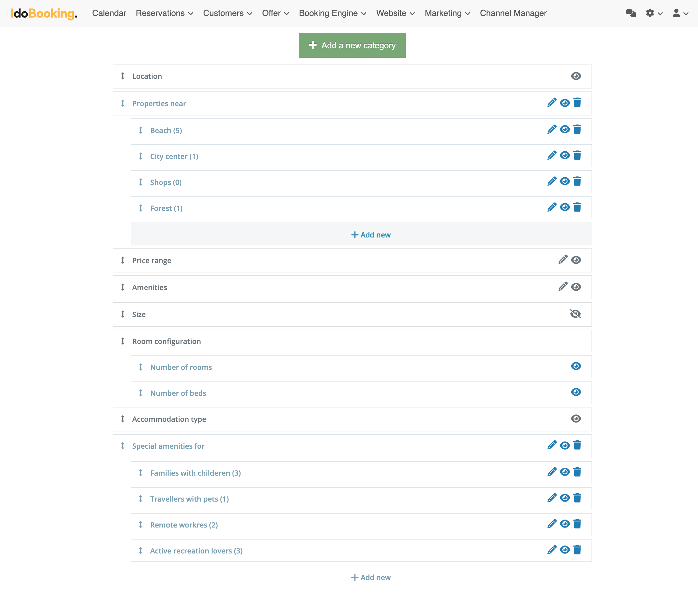Go to the Calendar page

(x=109, y=13)
